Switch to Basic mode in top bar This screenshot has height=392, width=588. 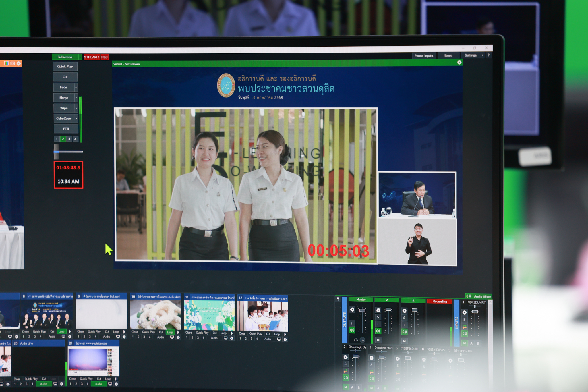click(448, 55)
